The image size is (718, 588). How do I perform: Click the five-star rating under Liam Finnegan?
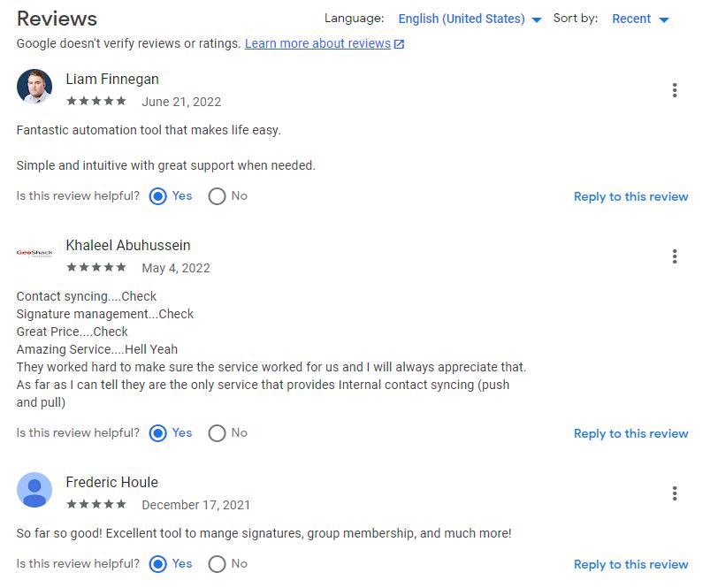[x=96, y=101]
